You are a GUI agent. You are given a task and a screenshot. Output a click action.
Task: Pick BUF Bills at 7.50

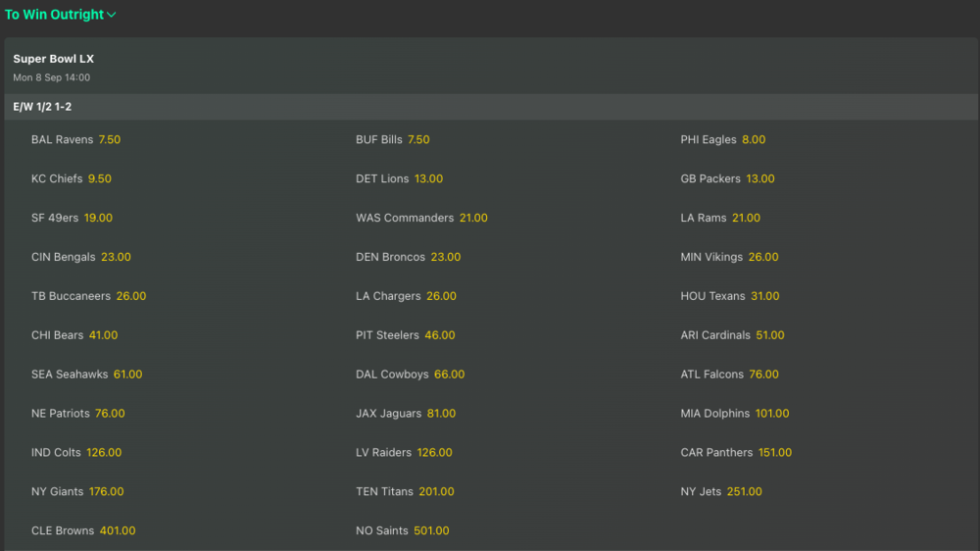(393, 139)
